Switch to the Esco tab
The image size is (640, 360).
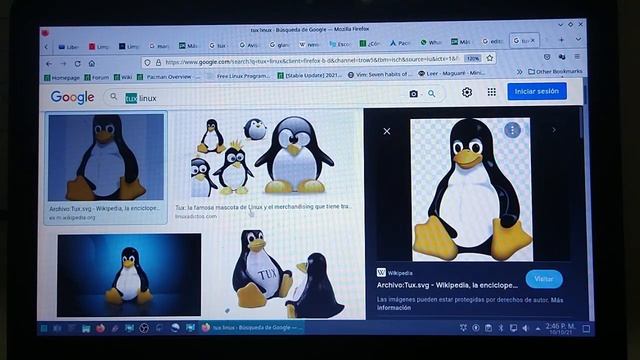pyautogui.click(x=340, y=44)
